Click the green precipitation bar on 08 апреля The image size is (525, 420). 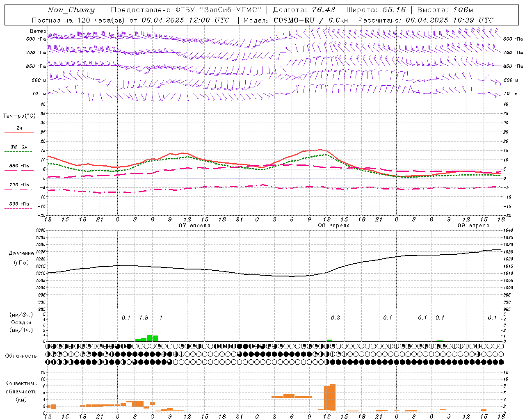[x=329, y=340]
